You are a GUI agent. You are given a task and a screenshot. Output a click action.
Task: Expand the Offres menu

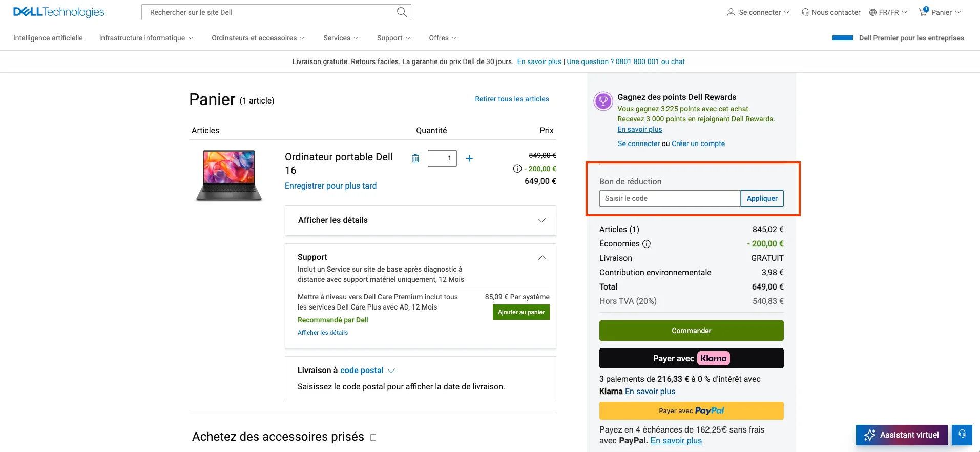pyautogui.click(x=443, y=38)
